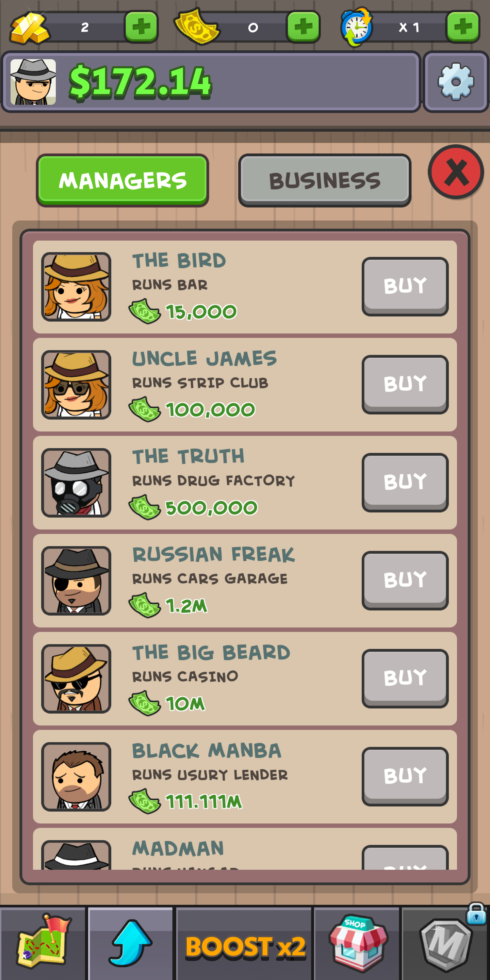
Task: Tap the green plus next to gold bars
Action: [141, 27]
